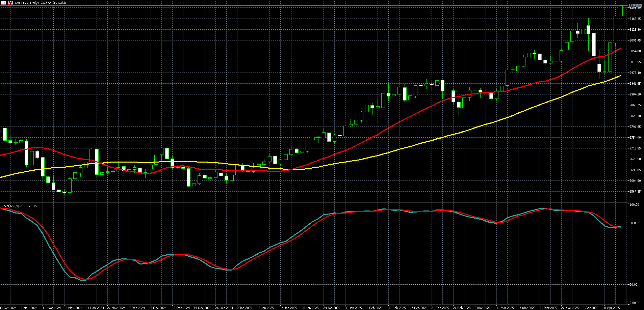
Task: Click the chart title "XAUUSD, Daily: Gold vs US Dollar"
Action: click(41, 3)
